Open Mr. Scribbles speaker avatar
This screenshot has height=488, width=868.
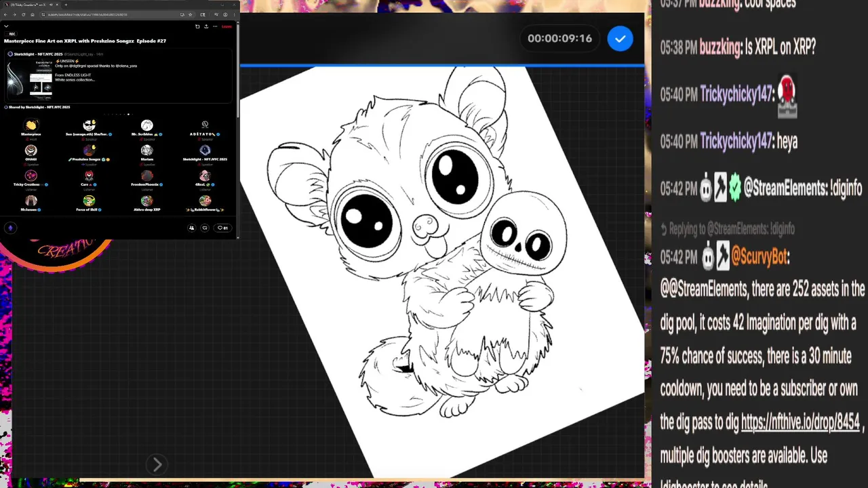(x=147, y=125)
